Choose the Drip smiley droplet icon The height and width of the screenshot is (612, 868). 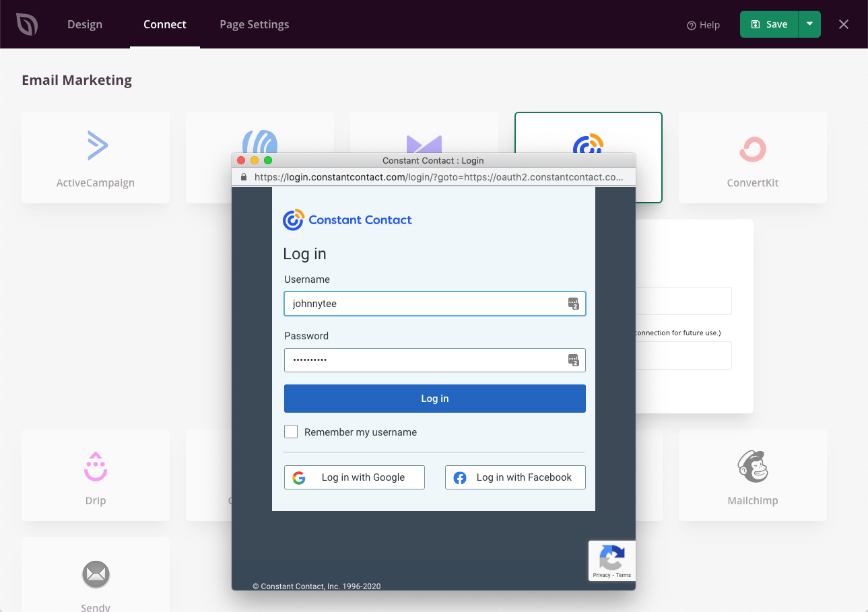(96, 467)
